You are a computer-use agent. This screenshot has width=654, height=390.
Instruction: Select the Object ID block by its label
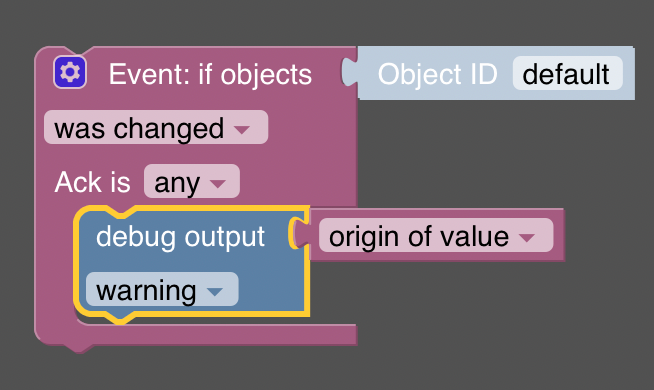tap(437, 74)
